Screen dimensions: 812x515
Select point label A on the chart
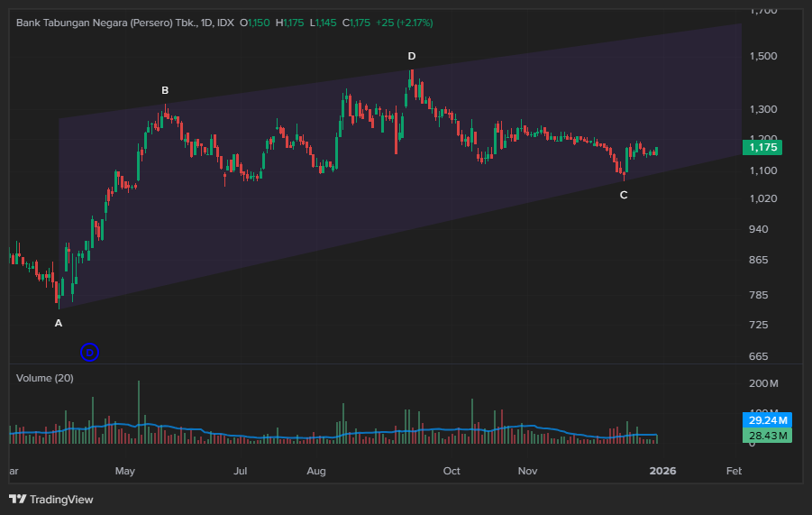tap(59, 323)
